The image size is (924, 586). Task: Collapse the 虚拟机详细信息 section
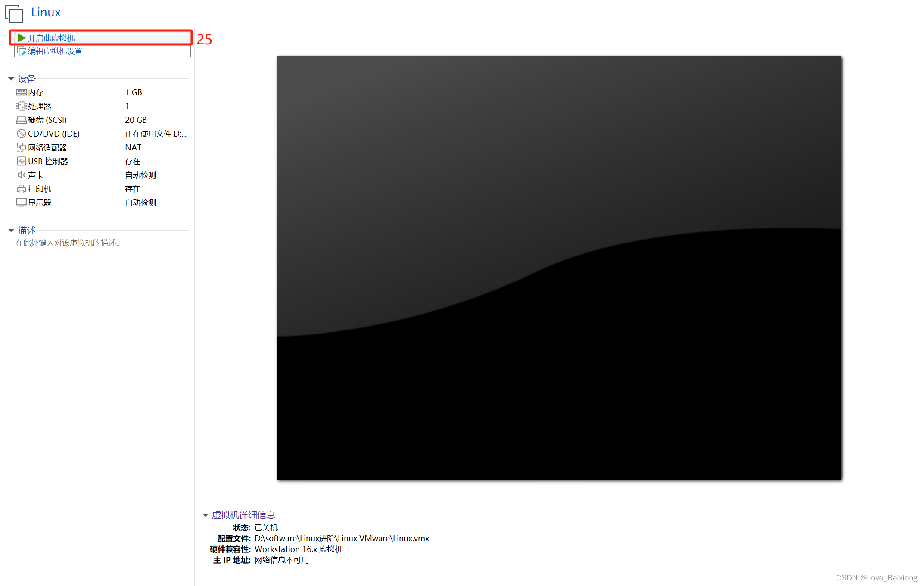(x=205, y=515)
